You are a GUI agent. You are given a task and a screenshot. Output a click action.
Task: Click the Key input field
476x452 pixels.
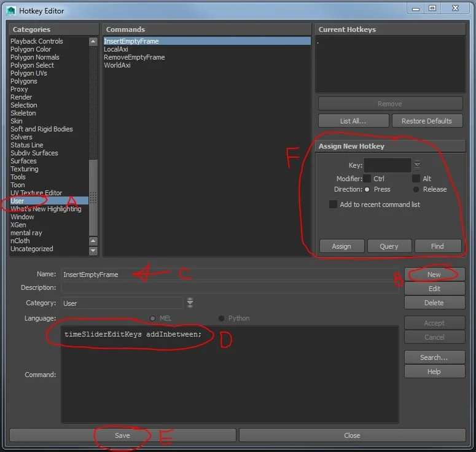point(388,165)
